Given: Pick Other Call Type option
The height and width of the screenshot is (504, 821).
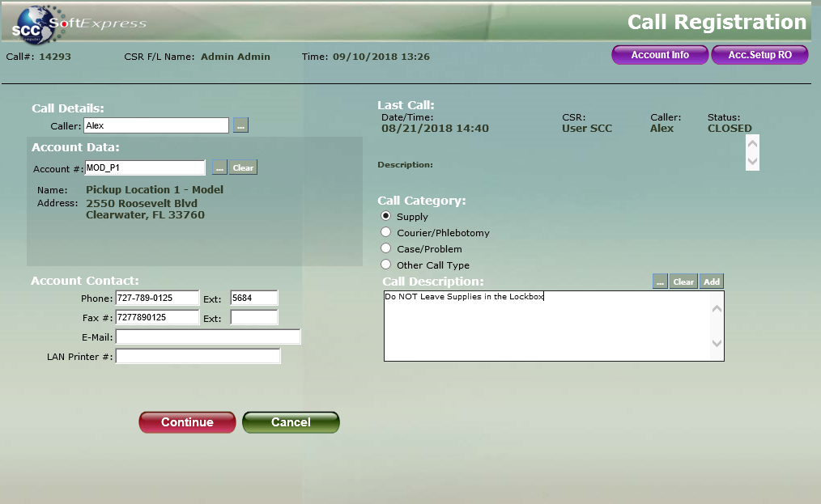Looking at the screenshot, I should pyautogui.click(x=386, y=265).
